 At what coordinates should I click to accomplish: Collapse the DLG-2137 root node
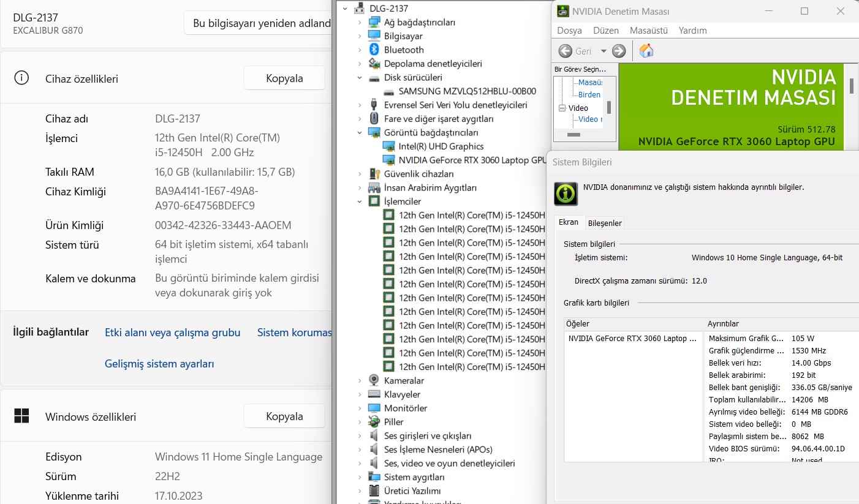point(346,9)
